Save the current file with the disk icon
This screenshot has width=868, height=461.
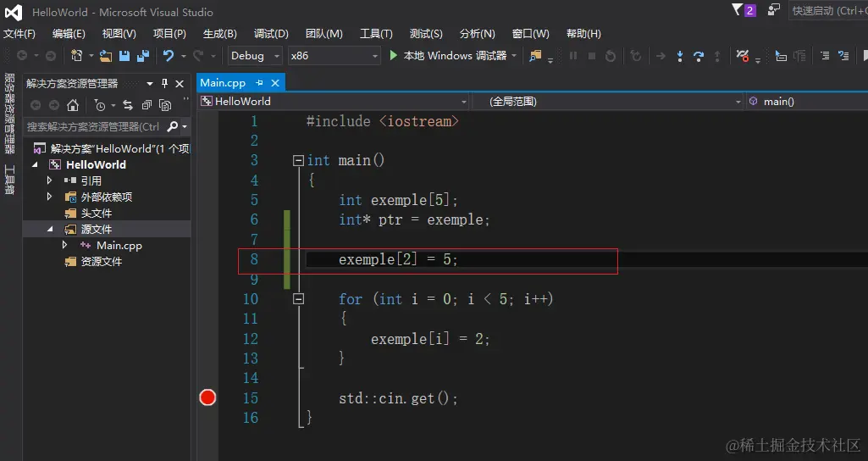(124, 55)
